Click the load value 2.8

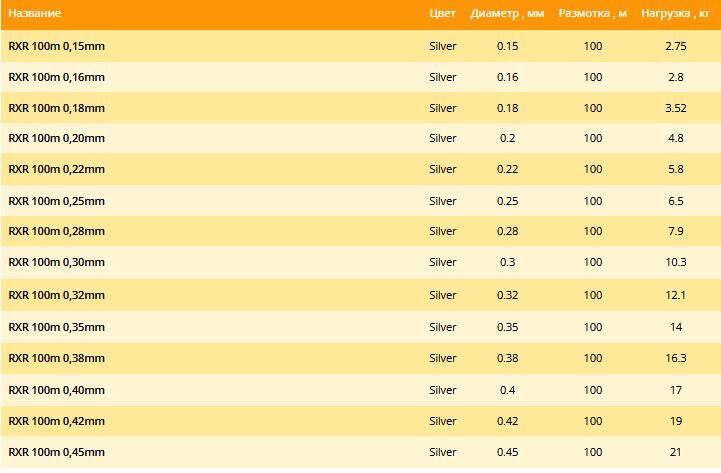(x=675, y=77)
